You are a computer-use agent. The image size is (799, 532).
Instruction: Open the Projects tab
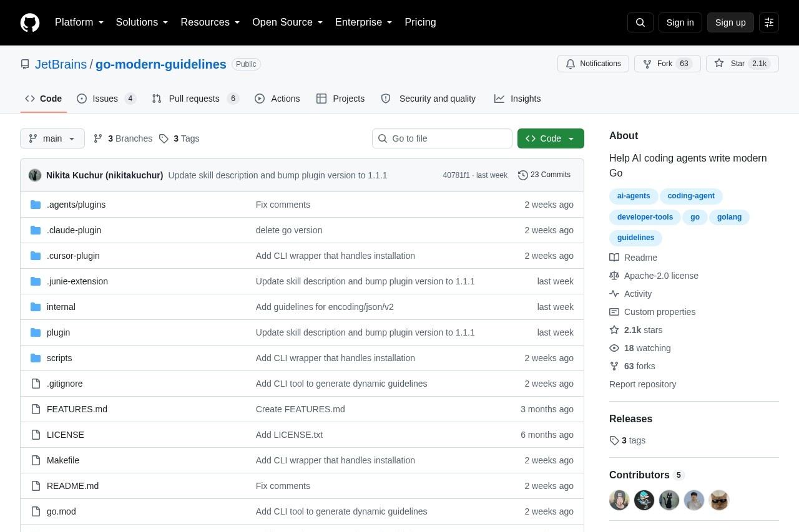[x=341, y=99]
